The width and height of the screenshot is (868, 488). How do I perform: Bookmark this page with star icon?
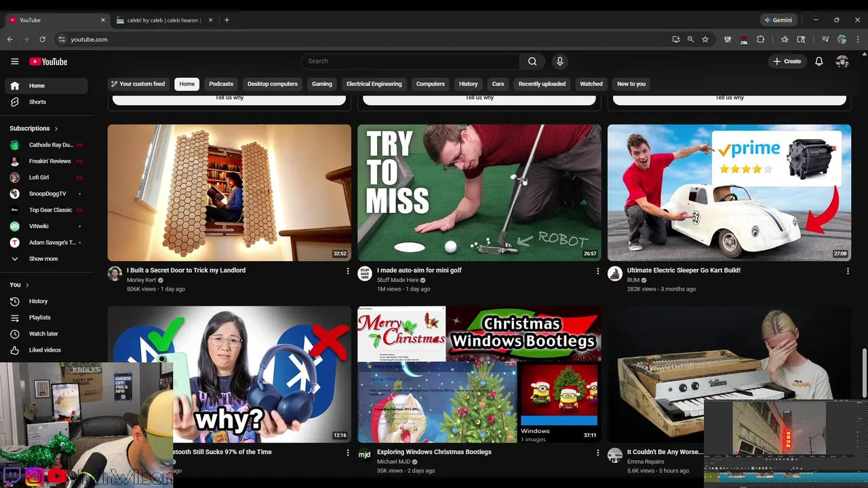705,39
